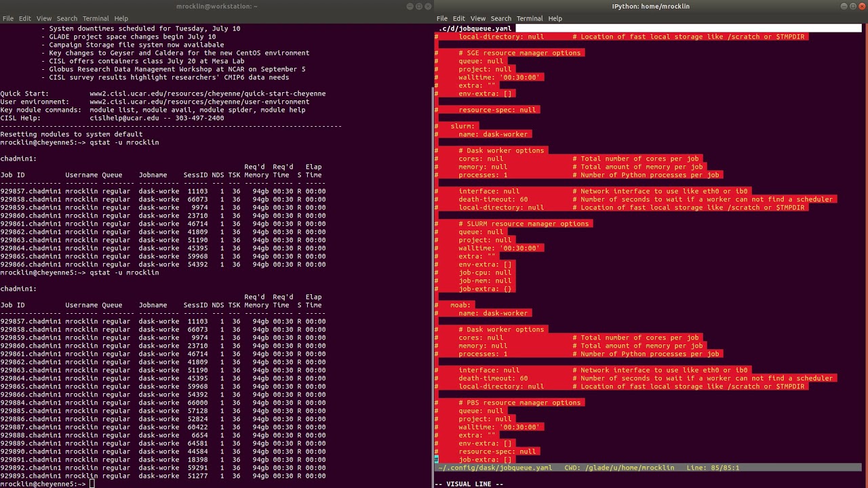Open View menu in IPython window
This screenshot has width=868, height=488.
[478, 18]
